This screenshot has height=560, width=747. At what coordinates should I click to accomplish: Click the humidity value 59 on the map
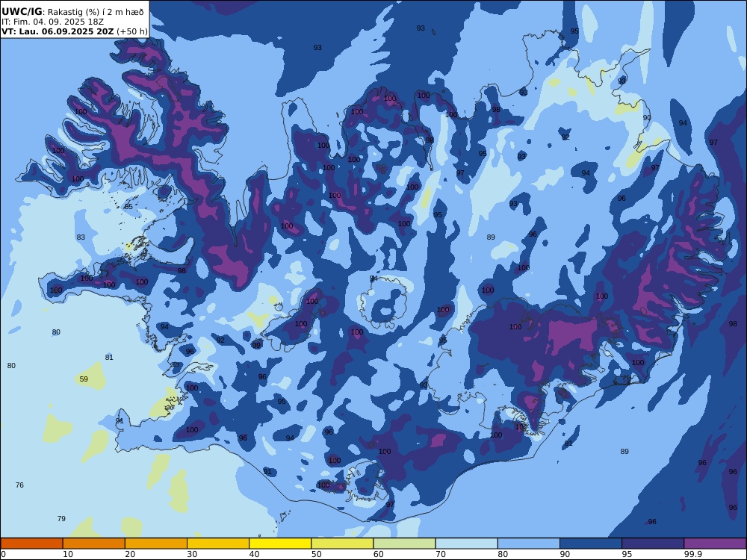[84, 379]
